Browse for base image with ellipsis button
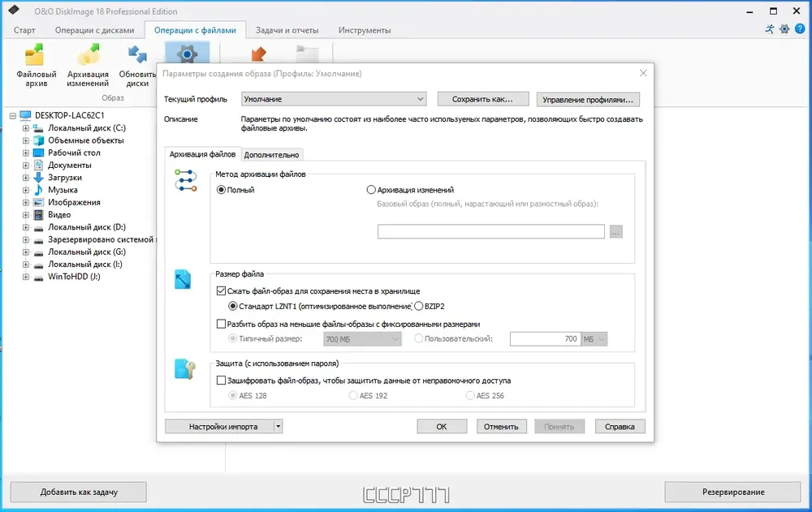This screenshot has height=512, width=812. 615,232
